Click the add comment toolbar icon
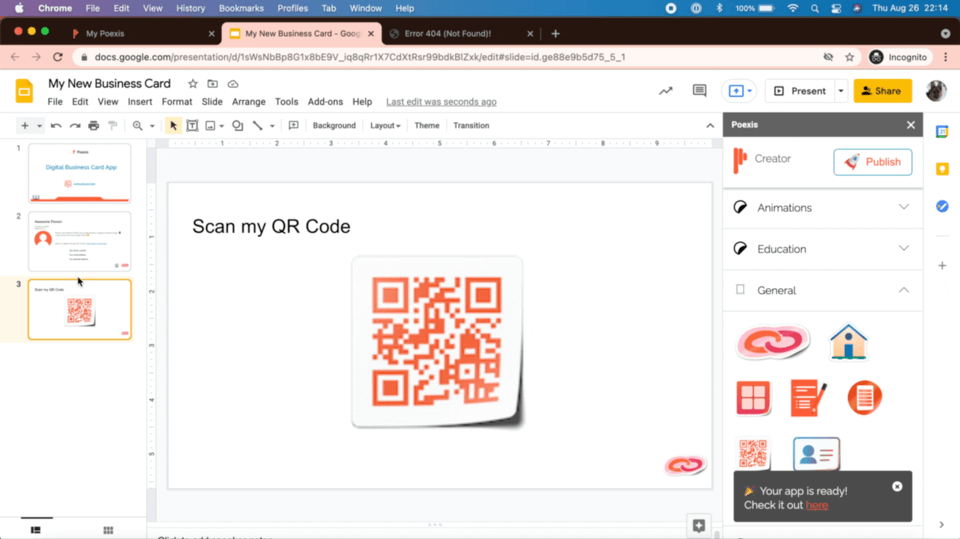This screenshot has height=539, width=960. click(x=293, y=126)
